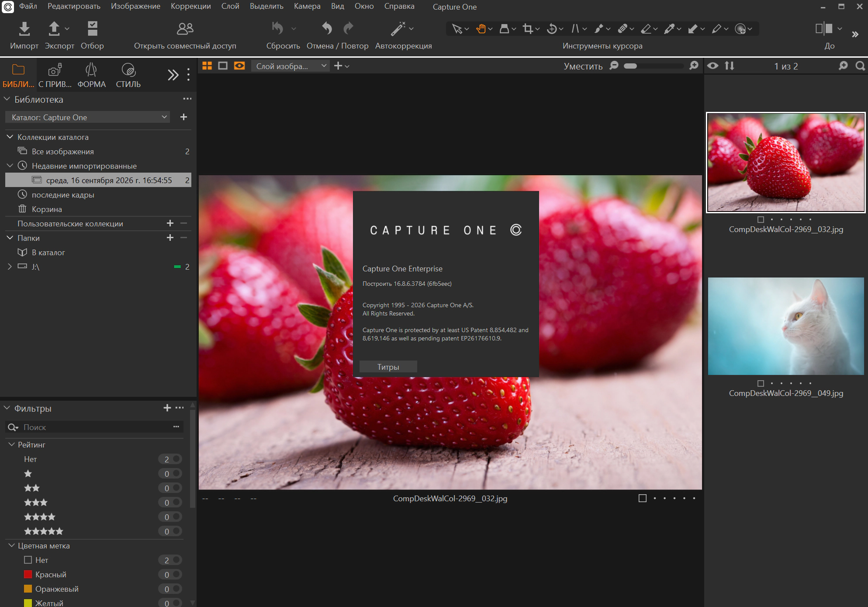The height and width of the screenshot is (607, 868).
Task: Select the Pan hand cursor tool
Action: click(x=481, y=29)
